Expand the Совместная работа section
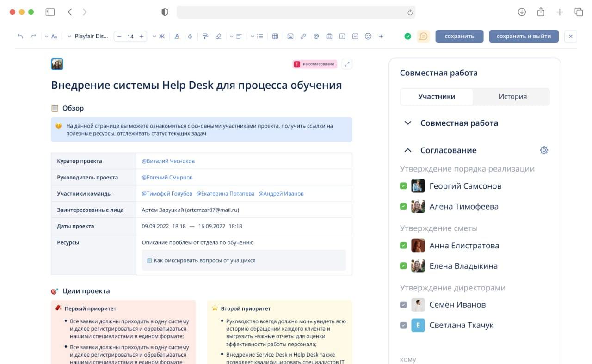Screen dimensions: 592x364 click(x=407, y=123)
